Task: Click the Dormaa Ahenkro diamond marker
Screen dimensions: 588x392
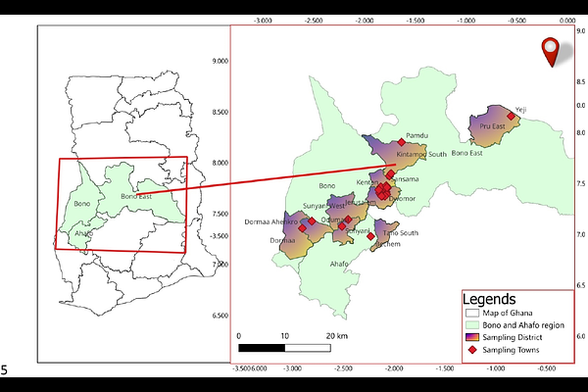Action: click(312, 221)
